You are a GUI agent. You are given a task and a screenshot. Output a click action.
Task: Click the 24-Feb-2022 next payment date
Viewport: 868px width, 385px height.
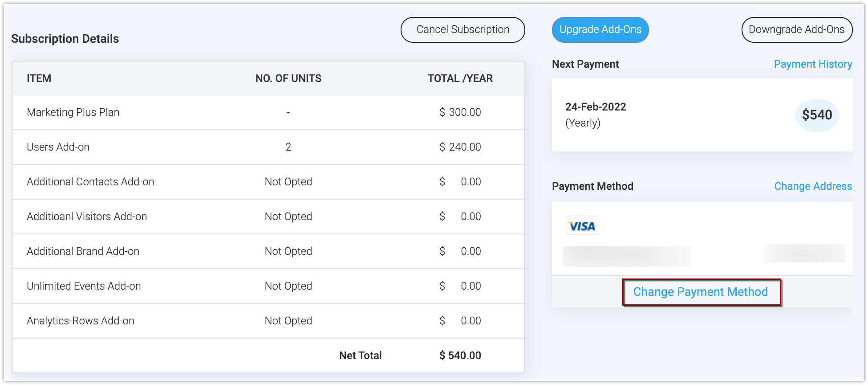pyautogui.click(x=596, y=107)
